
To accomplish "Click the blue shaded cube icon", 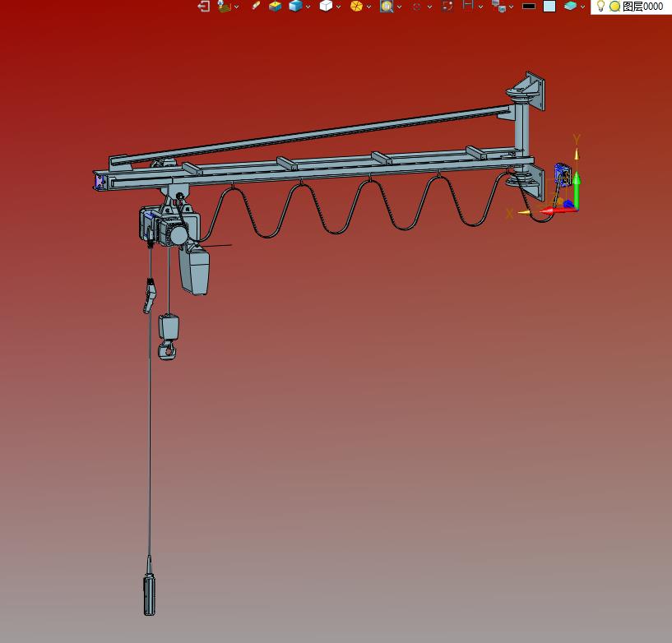I will [x=295, y=6].
